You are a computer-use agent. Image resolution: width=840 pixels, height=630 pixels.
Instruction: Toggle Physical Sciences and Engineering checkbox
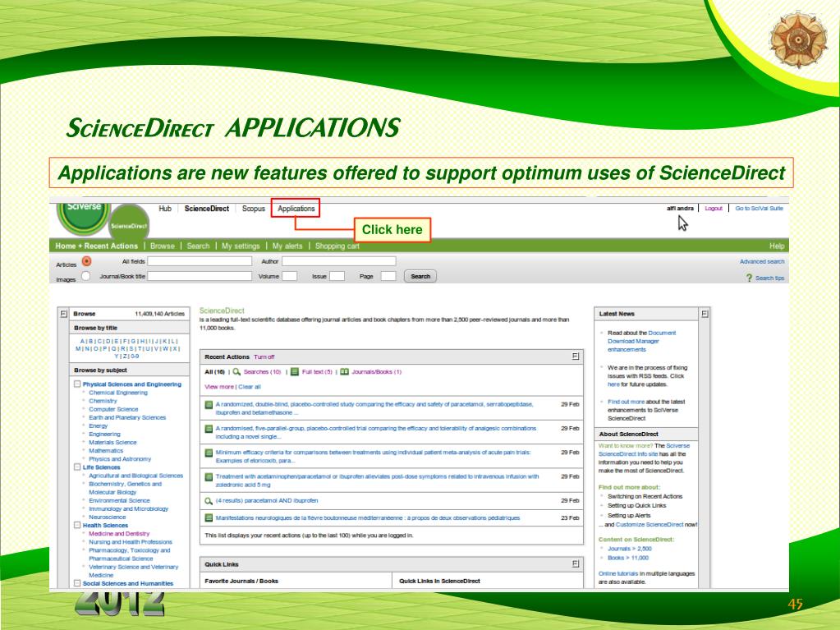point(77,384)
